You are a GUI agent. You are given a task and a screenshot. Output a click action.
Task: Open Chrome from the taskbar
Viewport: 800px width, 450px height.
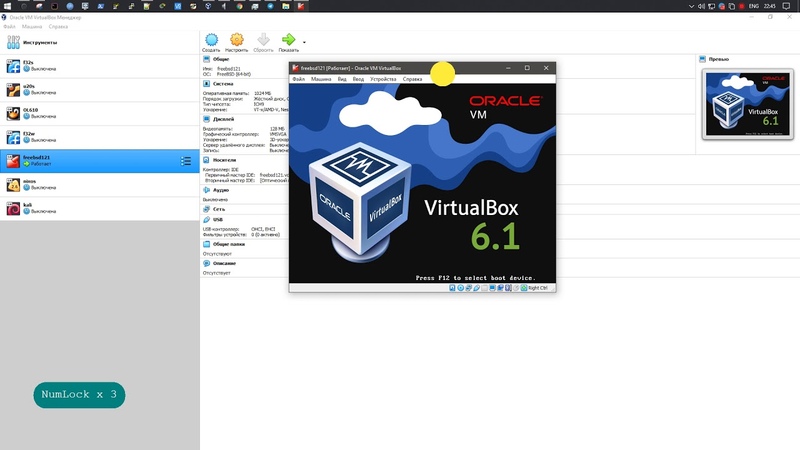239,6
